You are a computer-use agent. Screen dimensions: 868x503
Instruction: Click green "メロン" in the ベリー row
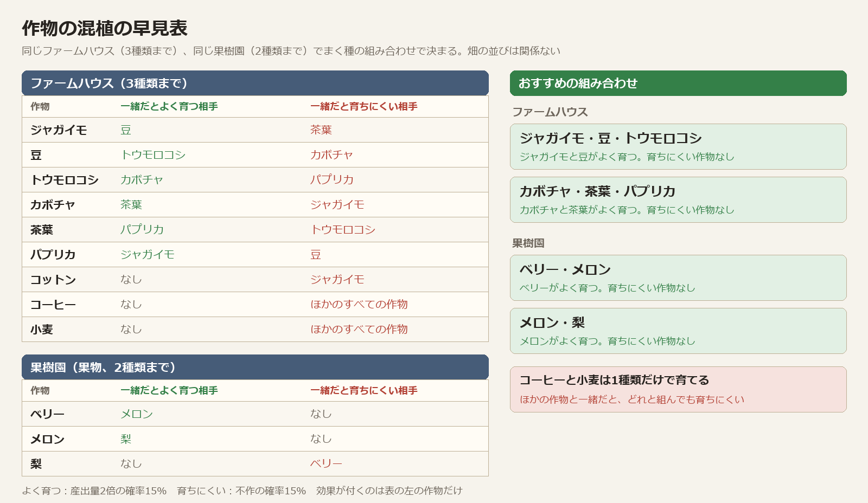[137, 414]
